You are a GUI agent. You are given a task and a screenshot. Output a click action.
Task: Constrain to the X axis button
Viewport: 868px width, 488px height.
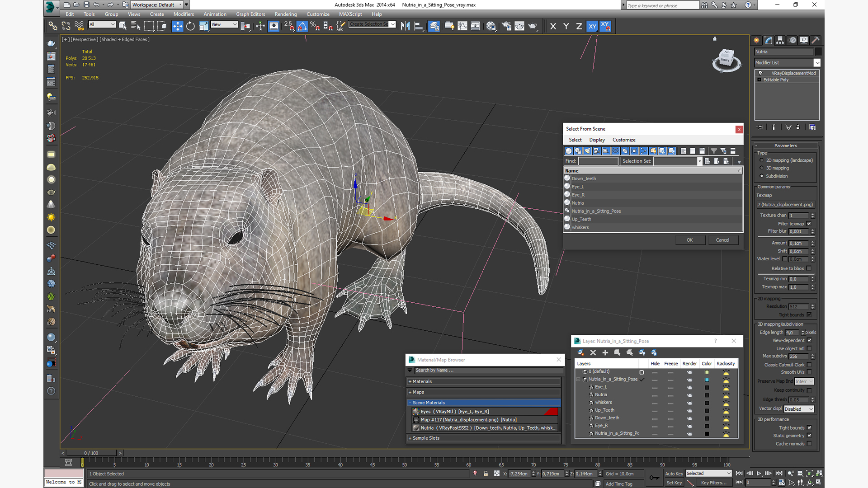point(553,26)
